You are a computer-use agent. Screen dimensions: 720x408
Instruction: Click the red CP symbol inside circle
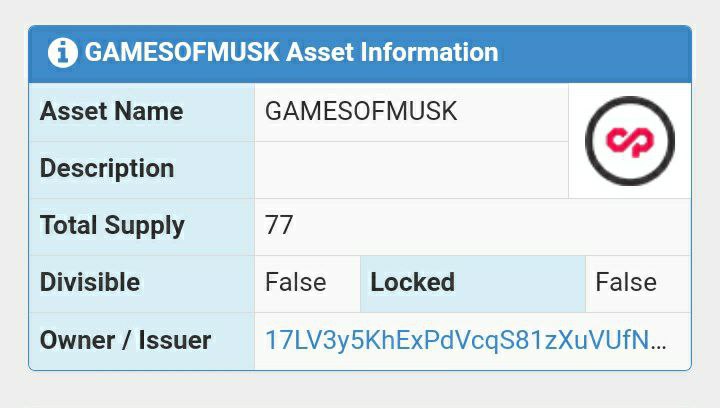coord(630,141)
